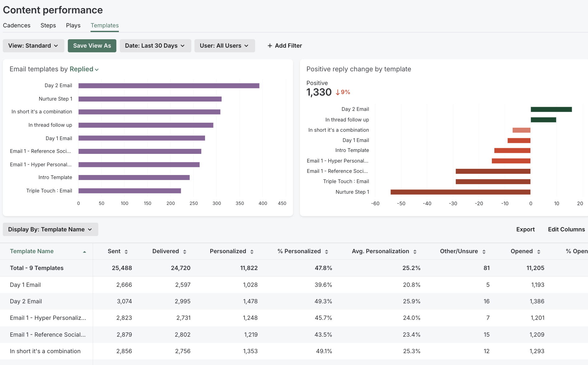The width and height of the screenshot is (588, 365).
Task: Change the Replied metric in the chart title
Action: 83,69
